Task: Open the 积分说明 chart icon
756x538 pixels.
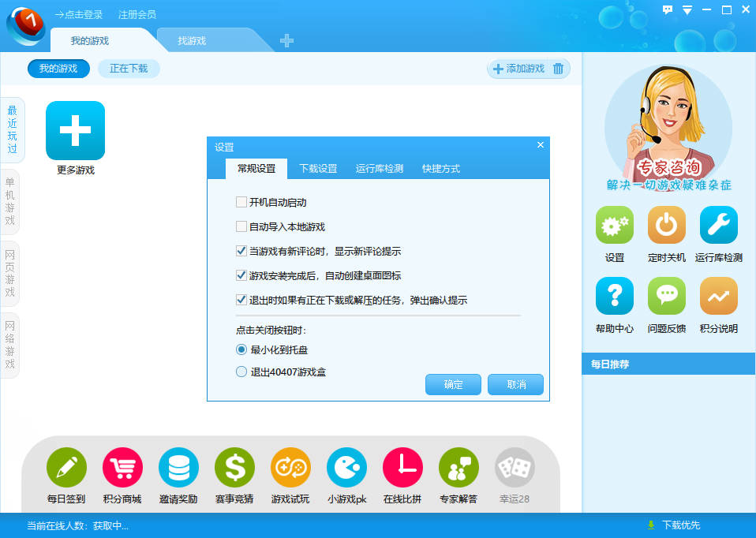Action: [718, 296]
